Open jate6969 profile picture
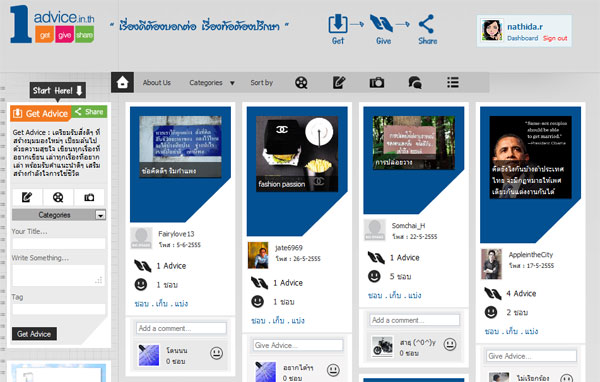 [258, 255]
